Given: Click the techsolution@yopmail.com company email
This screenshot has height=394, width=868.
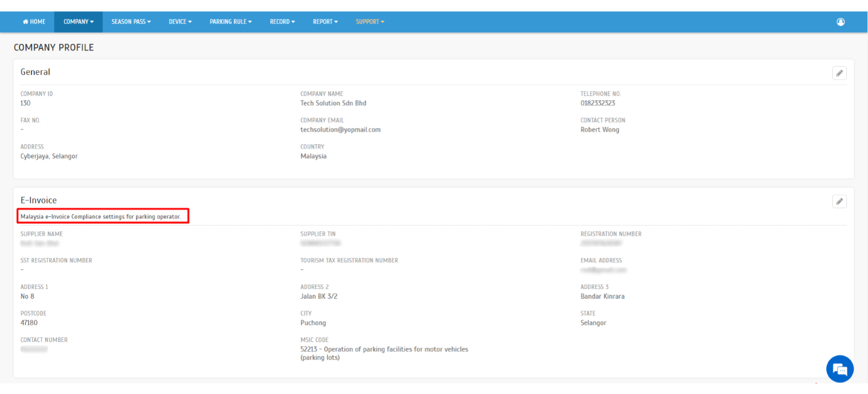Looking at the screenshot, I should (340, 130).
